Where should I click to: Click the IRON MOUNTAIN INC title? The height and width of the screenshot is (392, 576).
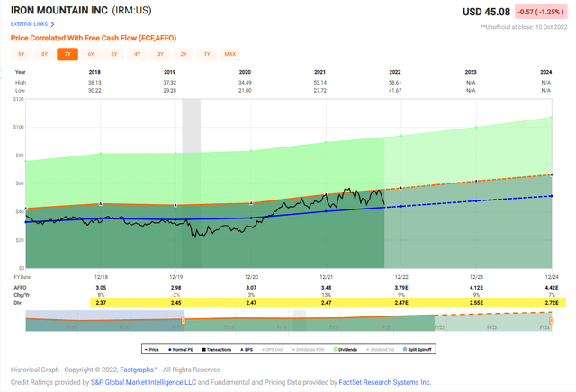59,10
